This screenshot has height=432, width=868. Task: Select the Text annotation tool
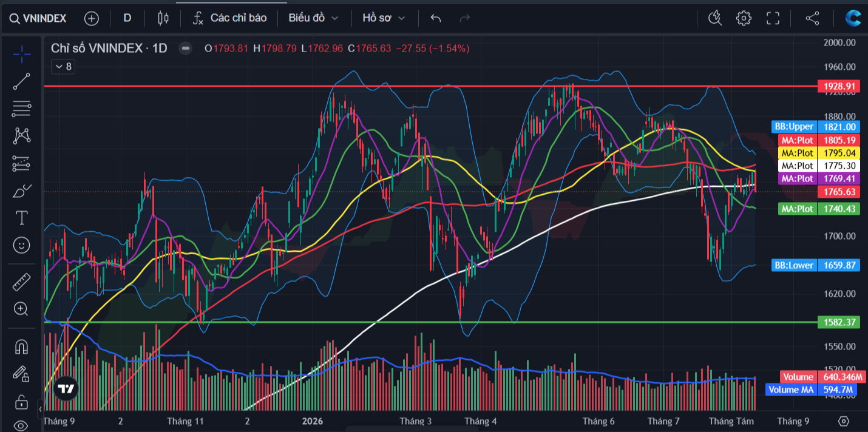(22, 217)
